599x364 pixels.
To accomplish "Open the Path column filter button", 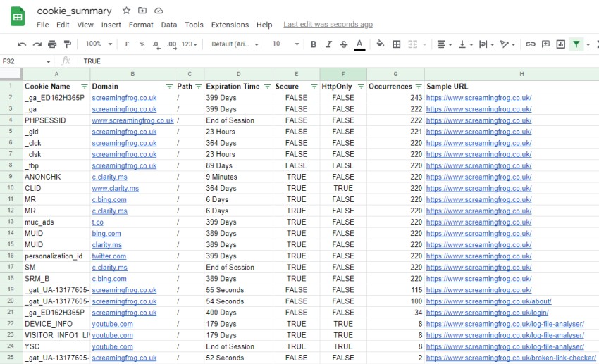I will click(198, 87).
